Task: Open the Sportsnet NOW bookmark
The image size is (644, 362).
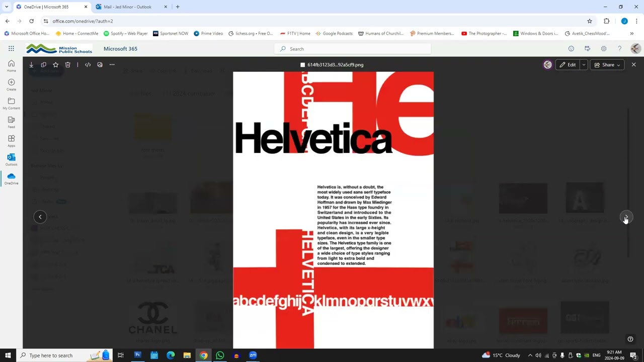Action: pyautogui.click(x=171, y=34)
